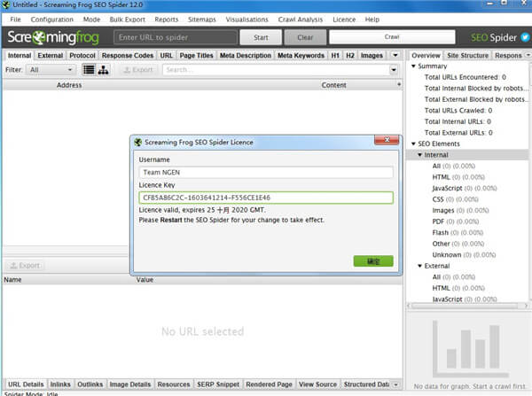Open the Licence menu
532x396 pixels.
click(344, 19)
